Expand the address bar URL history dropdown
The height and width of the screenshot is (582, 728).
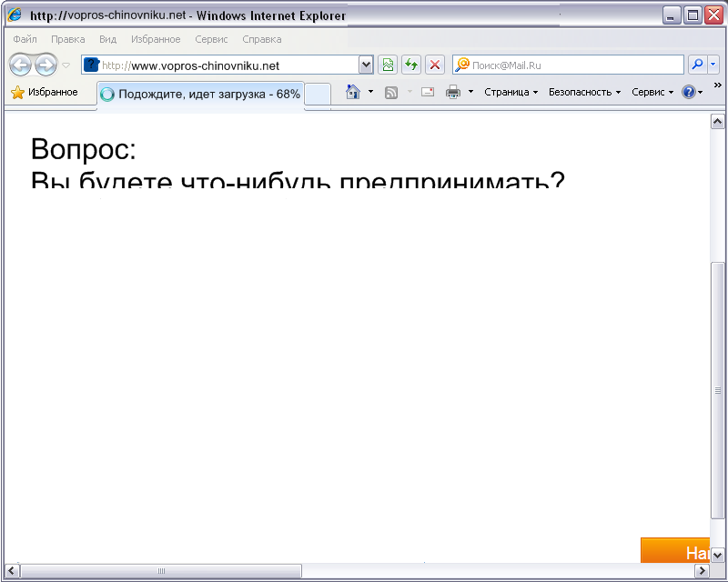coord(366,65)
